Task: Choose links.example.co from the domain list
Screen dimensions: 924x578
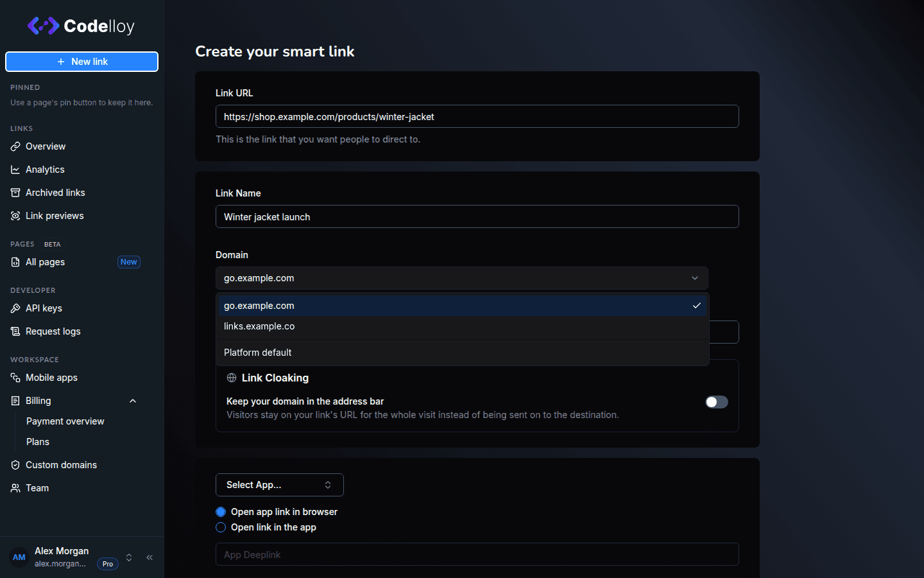Action: point(463,326)
